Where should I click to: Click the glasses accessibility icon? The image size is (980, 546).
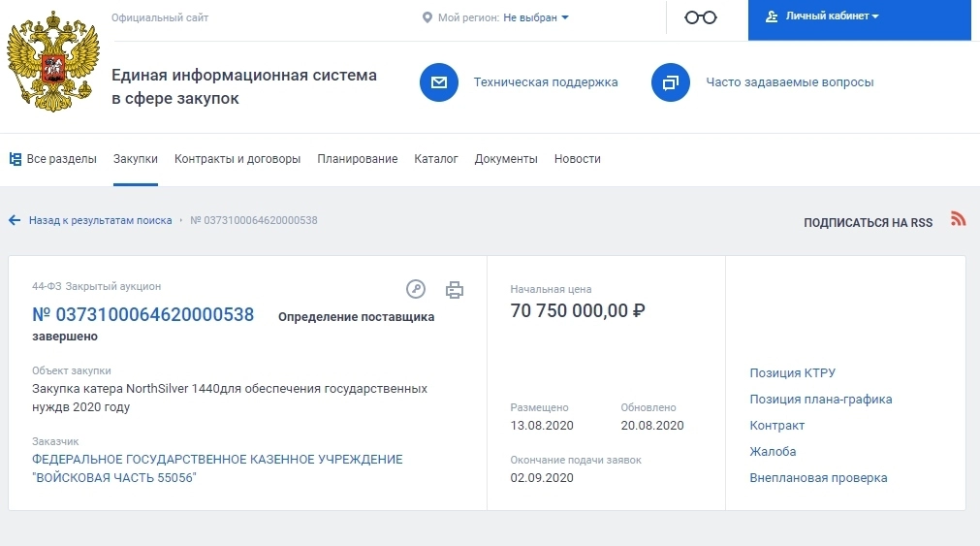click(700, 17)
